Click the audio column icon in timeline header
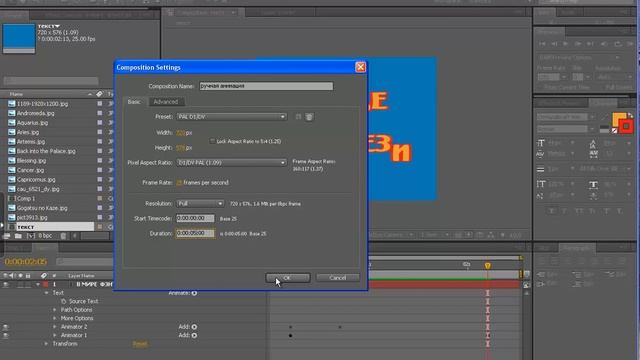Screen dimensions: 640x360 pyautogui.click(x=12, y=276)
